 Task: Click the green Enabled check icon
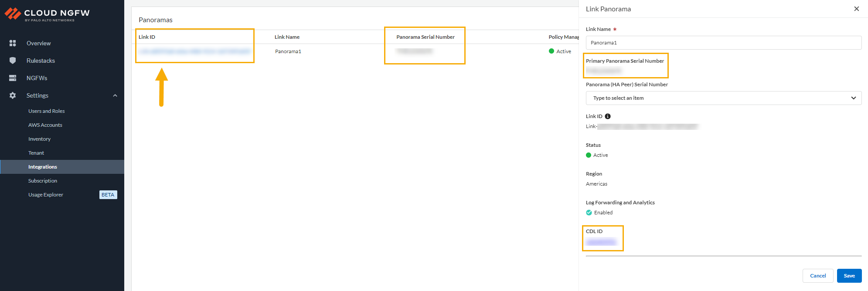click(x=589, y=213)
